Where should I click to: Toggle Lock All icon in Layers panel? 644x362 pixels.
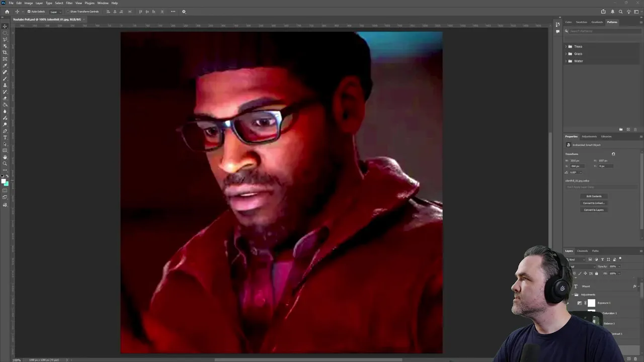coord(597,274)
